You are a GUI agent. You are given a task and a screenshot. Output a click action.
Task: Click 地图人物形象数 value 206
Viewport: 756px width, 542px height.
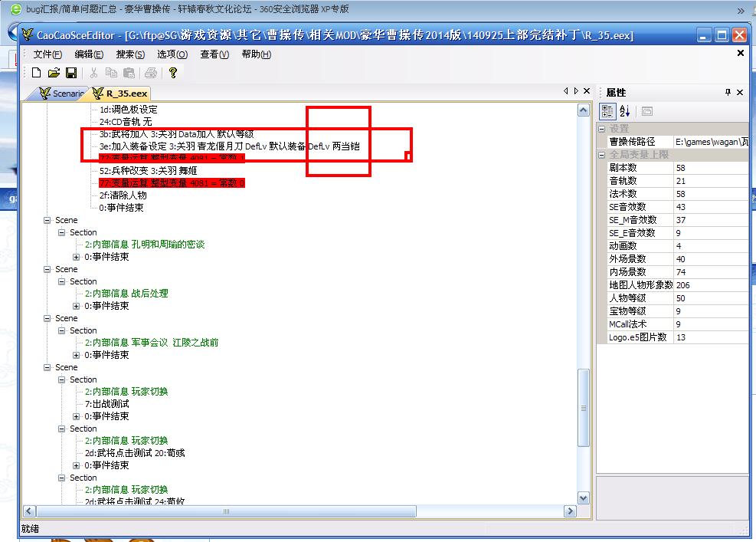click(711, 284)
